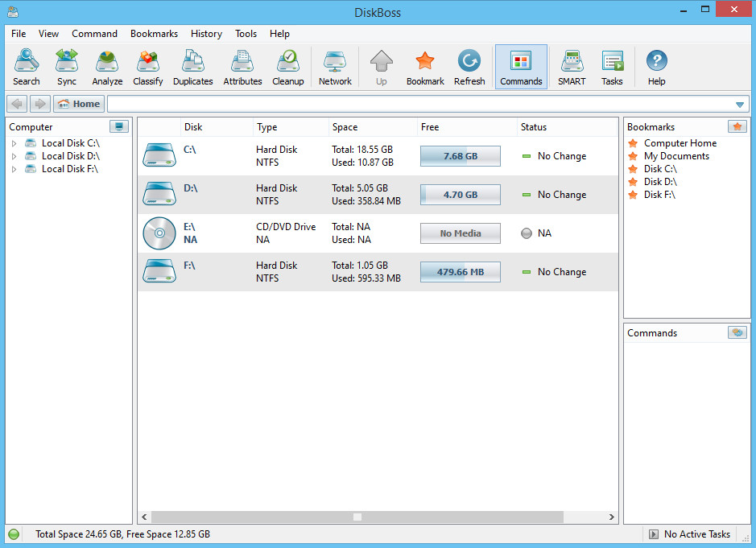Expand Local Disk C:\ tree node
This screenshot has width=756, height=548.
pyautogui.click(x=14, y=143)
